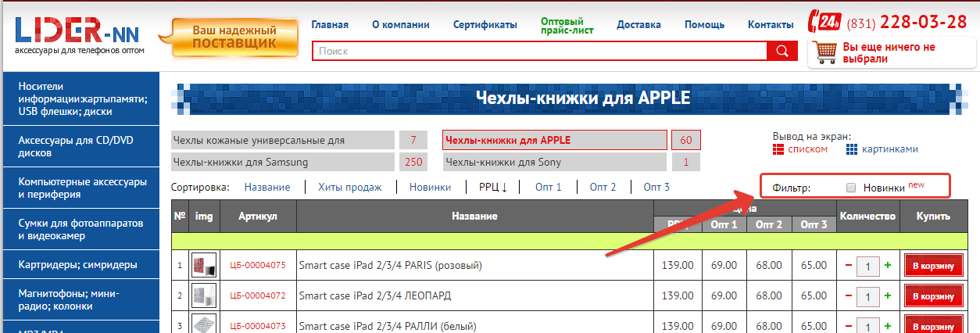
Task: Open Главная menu item
Action: (330, 24)
